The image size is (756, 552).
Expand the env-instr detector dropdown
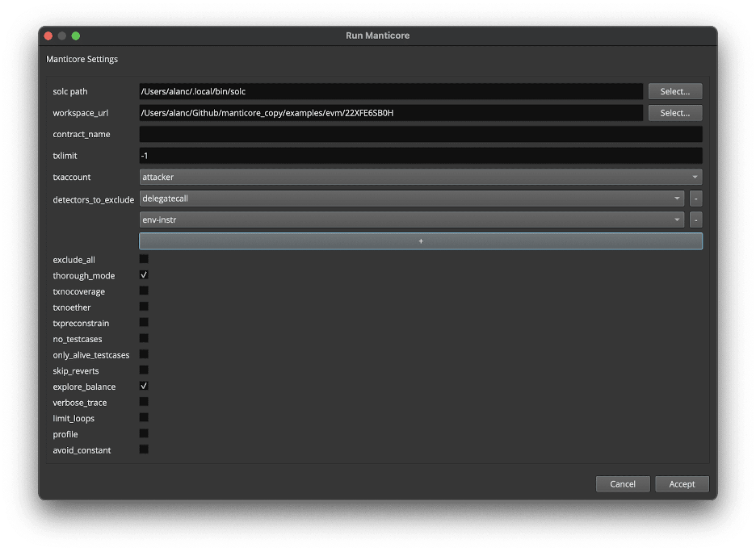click(x=411, y=220)
